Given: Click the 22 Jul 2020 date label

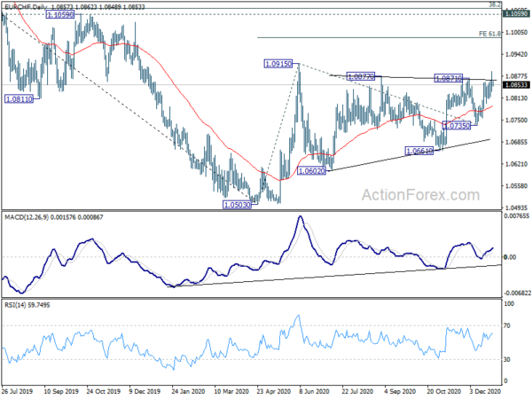Looking at the screenshot, I should pyautogui.click(x=357, y=391).
